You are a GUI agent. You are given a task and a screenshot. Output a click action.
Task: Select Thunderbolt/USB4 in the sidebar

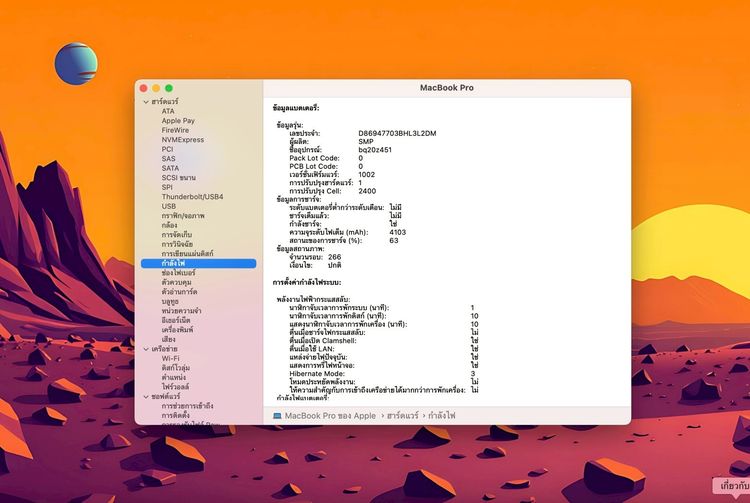192,196
